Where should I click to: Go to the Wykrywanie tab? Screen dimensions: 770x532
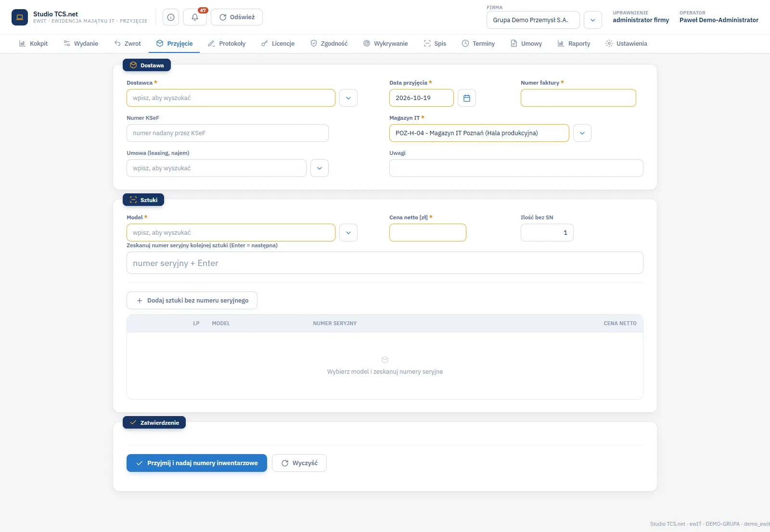click(385, 44)
